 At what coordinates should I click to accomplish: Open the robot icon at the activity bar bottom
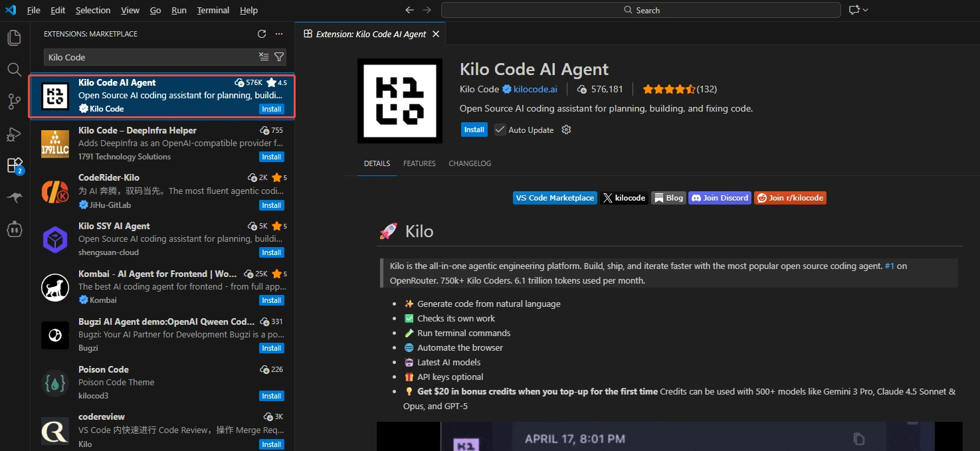click(14, 229)
